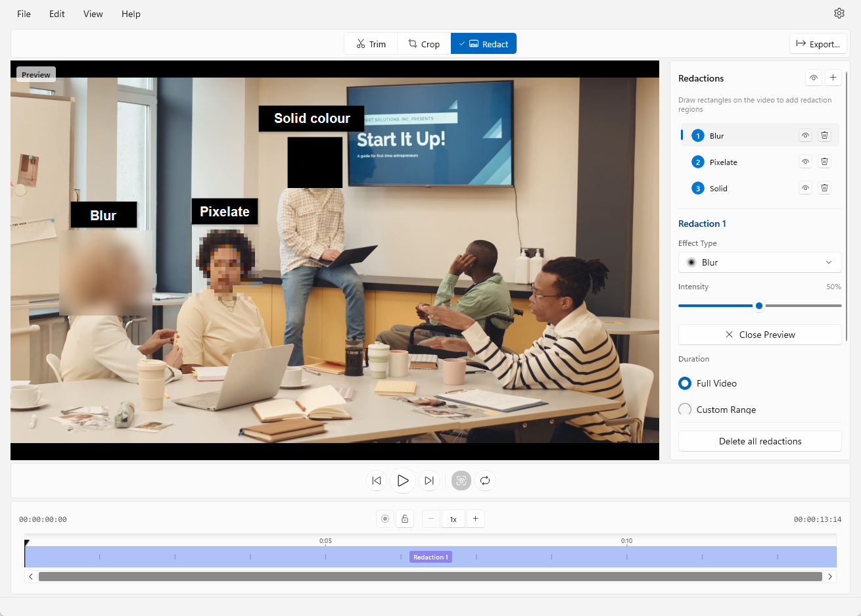Remove the Solid redaction via trash icon
Image resolution: width=861 pixels, height=616 pixels.
pyautogui.click(x=824, y=188)
